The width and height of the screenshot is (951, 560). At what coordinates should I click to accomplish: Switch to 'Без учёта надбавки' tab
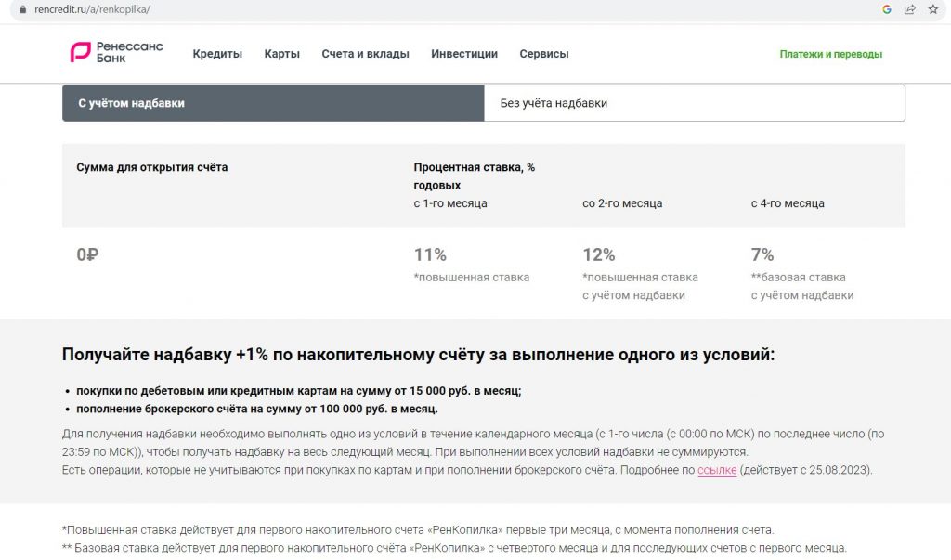click(695, 103)
